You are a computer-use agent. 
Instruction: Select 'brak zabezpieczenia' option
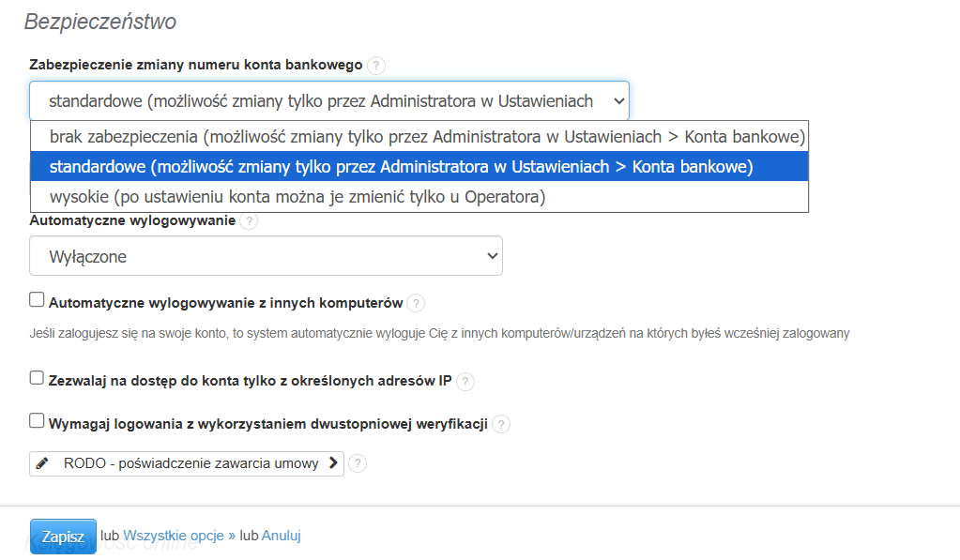419,136
